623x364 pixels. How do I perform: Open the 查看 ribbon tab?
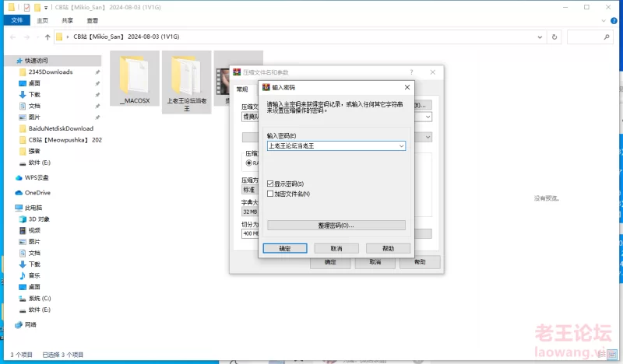pyautogui.click(x=92, y=21)
